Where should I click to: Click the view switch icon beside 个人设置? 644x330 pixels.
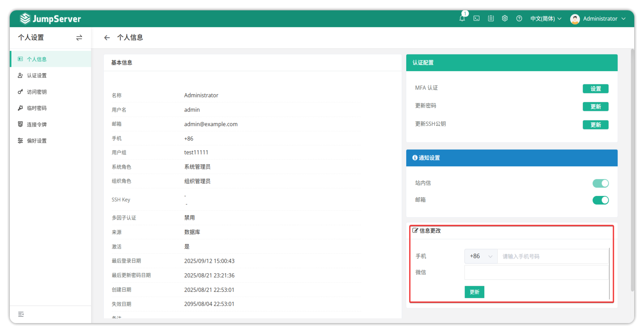tap(79, 38)
